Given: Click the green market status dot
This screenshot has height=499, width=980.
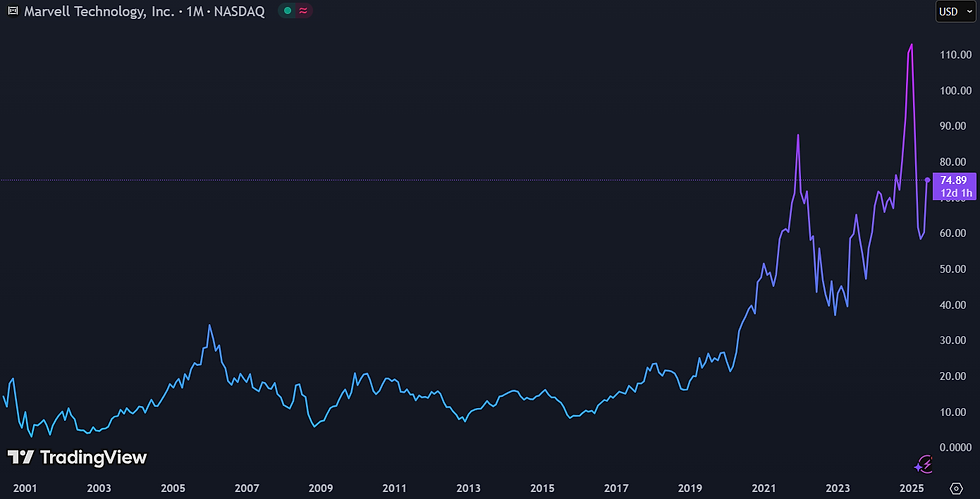Looking at the screenshot, I should point(288,11).
